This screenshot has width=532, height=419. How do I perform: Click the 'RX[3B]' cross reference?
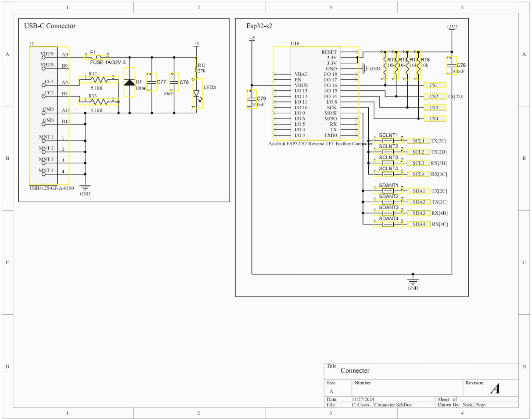(x=439, y=163)
